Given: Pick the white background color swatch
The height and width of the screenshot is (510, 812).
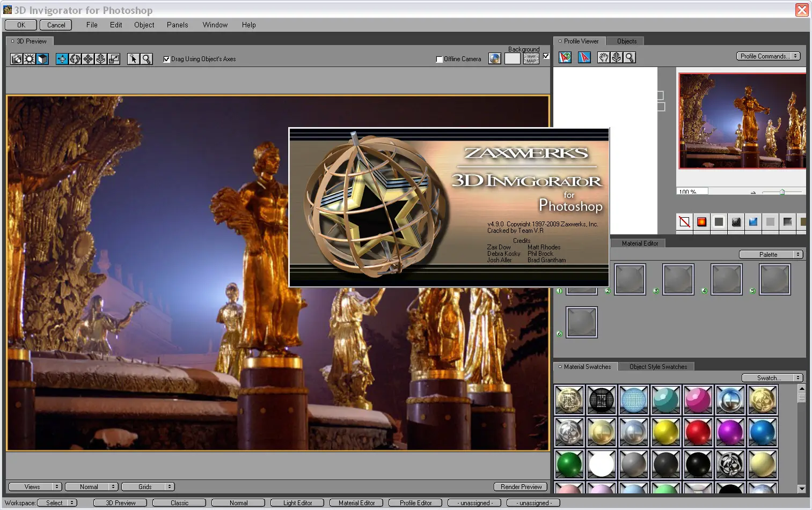Looking at the screenshot, I should click(513, 58).
